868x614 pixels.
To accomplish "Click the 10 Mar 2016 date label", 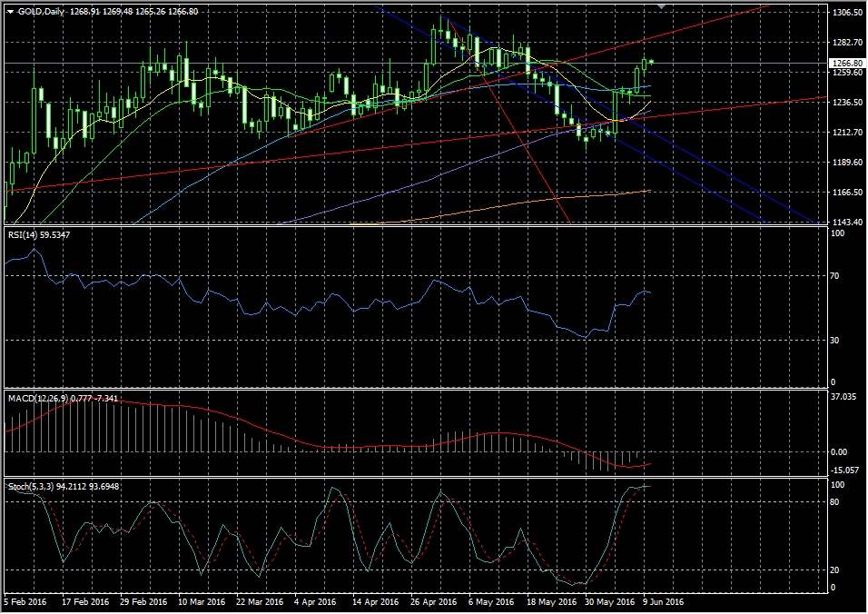I will (202, 602).
